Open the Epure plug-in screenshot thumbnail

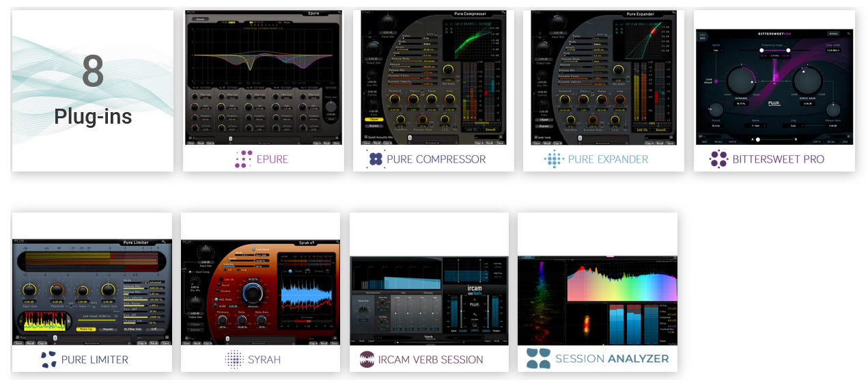click(263, 77)
